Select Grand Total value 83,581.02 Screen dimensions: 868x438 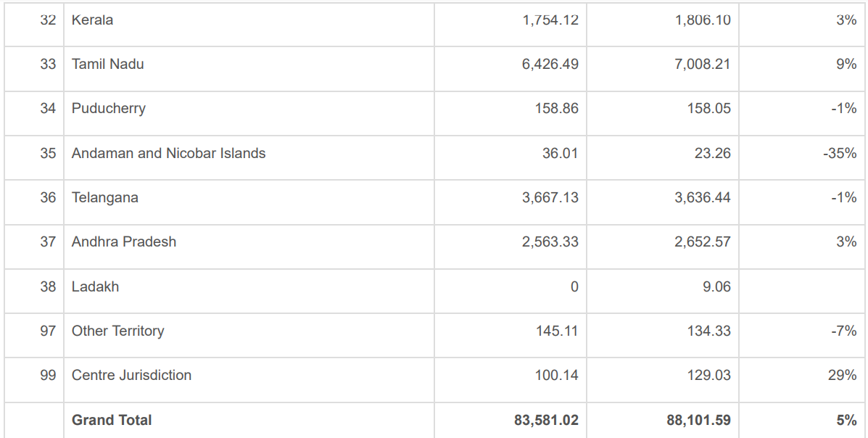[546, 420]
